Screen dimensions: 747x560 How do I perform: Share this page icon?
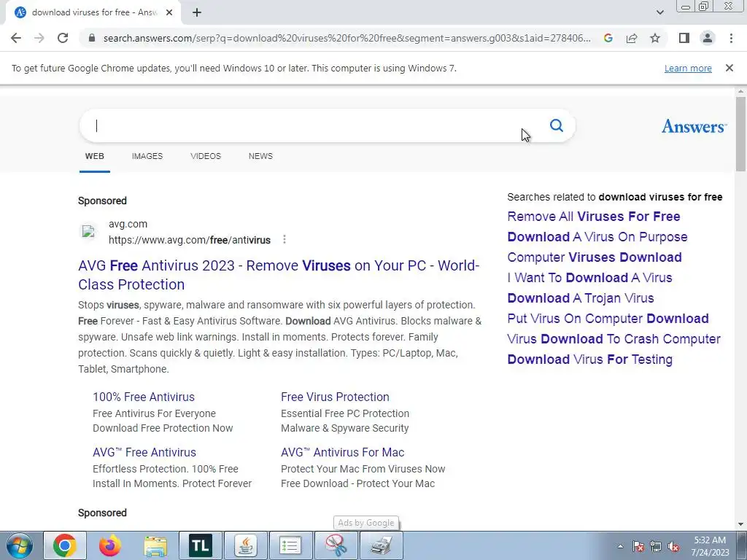click(x=632, y=38)
